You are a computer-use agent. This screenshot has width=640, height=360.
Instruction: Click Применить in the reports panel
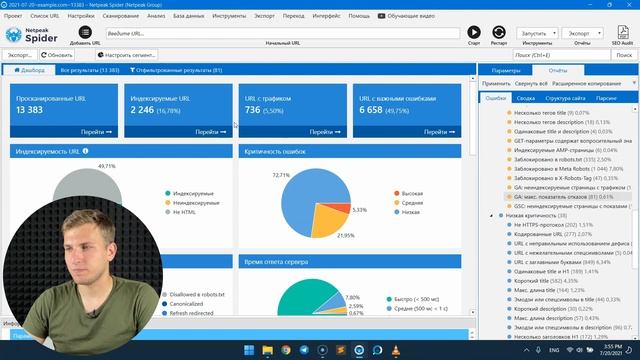point(496,83)
